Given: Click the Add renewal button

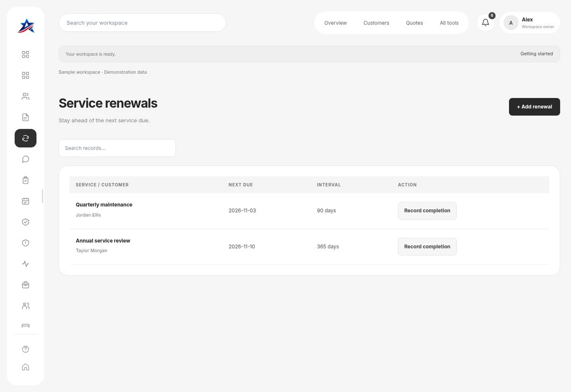Looking at the screenshot, I should point(534,107).
